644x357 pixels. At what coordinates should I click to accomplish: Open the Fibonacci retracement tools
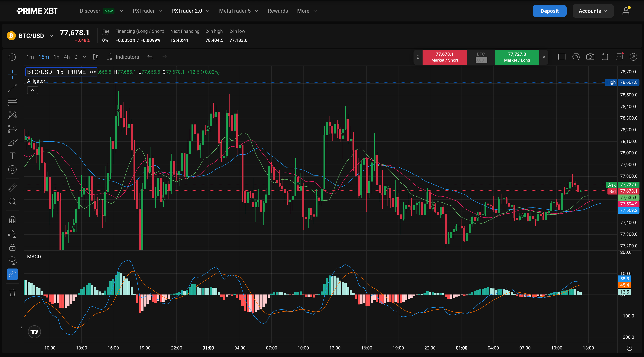(12, 102)
